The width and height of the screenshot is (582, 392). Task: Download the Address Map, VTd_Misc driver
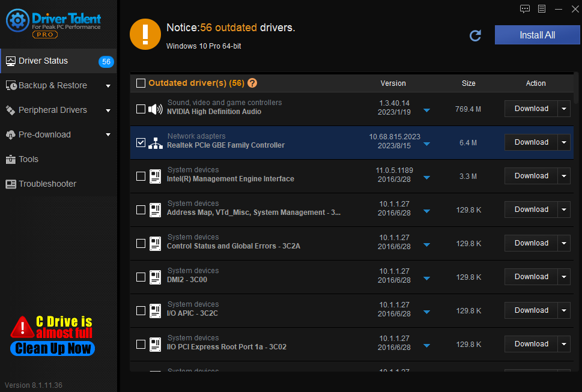531,210
